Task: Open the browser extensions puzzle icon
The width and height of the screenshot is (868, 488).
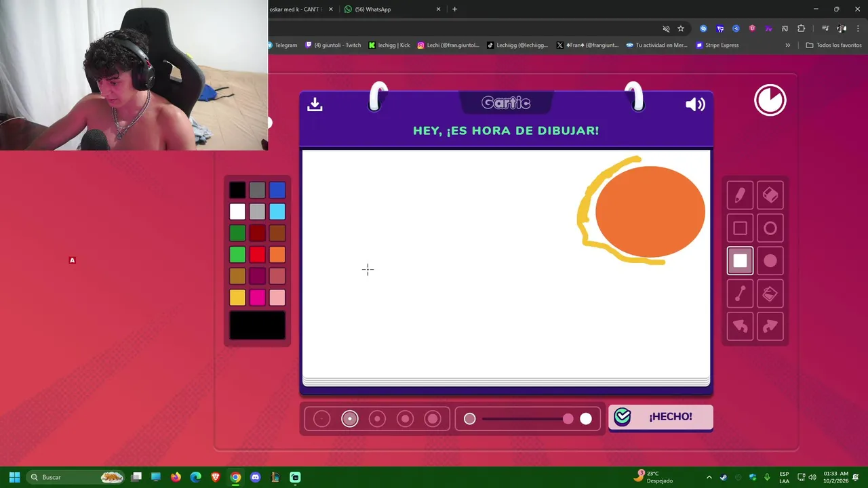Action: pos(801,28)
